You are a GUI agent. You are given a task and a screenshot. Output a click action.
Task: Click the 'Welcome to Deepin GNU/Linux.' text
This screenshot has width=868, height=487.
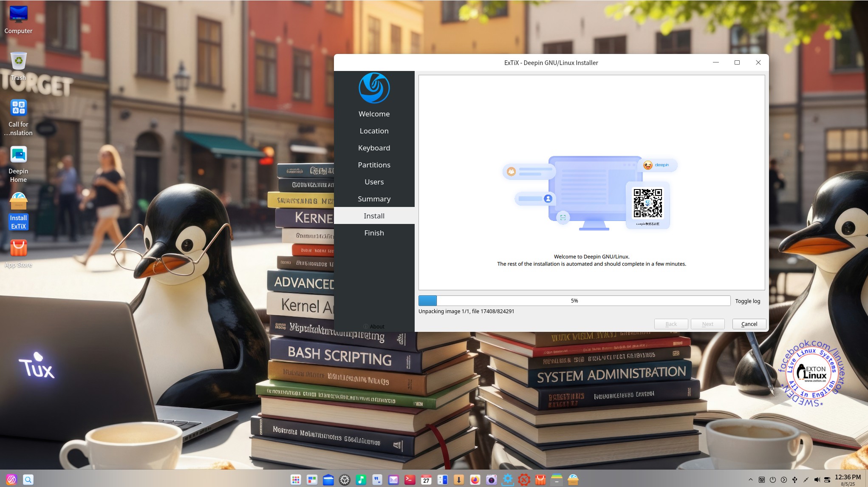(x=591, y=257)
